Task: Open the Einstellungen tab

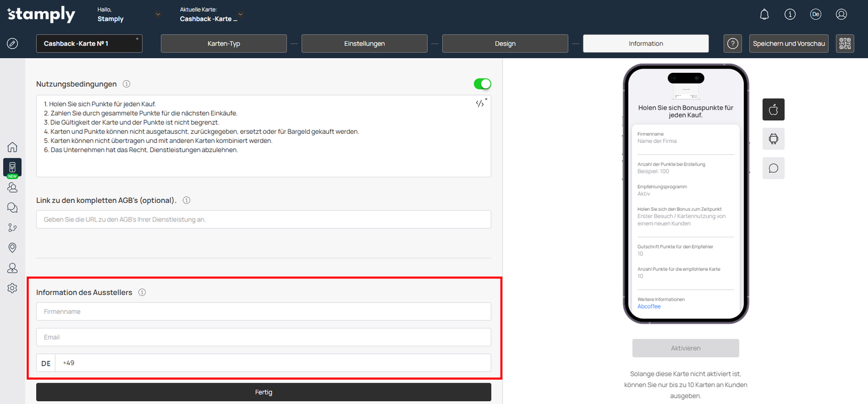Action: tap(364, 44)
